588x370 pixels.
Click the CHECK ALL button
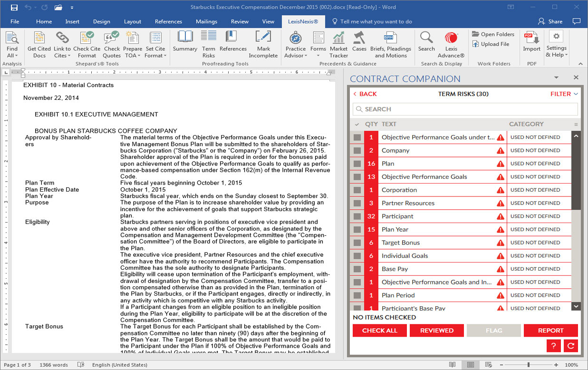(380, 331)
